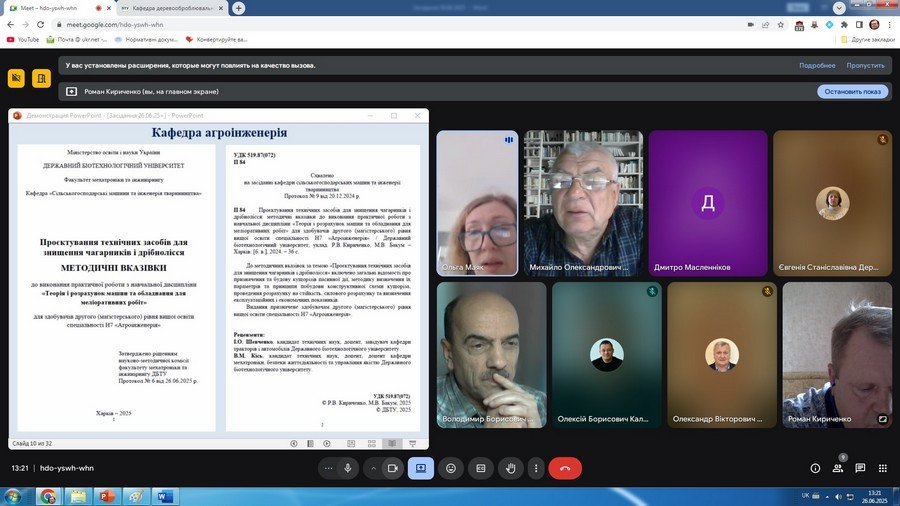900x506 pixels.
Task: Toggle the camera on or off
Action: click(393, 468)
